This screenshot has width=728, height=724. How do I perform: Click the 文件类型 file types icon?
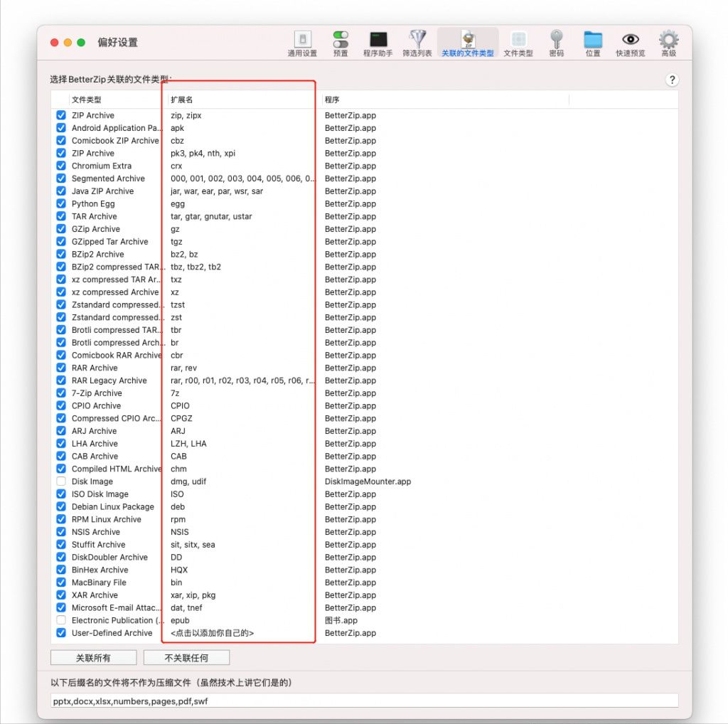click(518, 41)
